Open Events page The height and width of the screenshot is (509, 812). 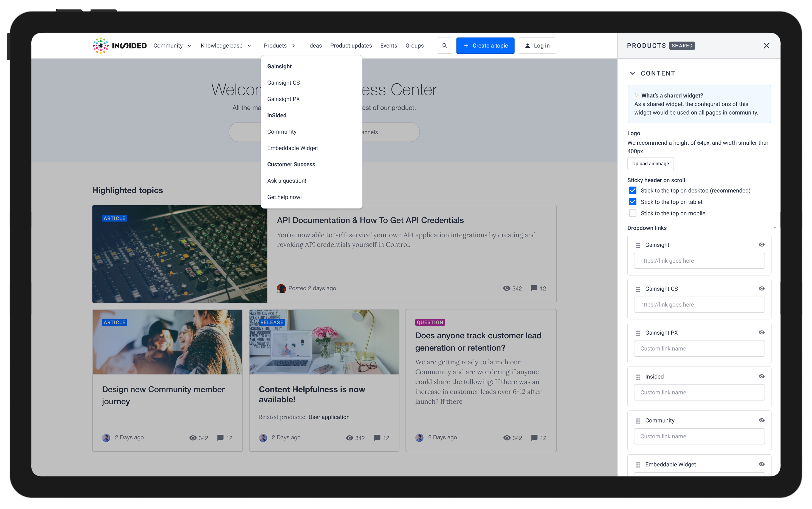coord(388,46)
